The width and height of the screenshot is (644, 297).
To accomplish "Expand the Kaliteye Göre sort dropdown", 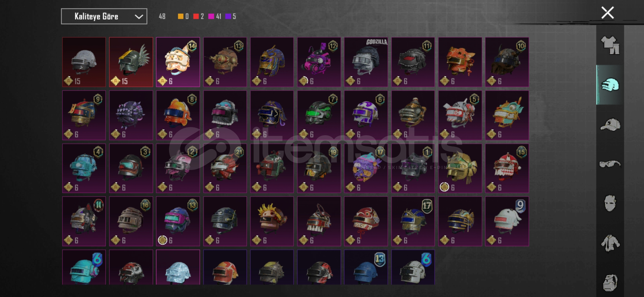I will click(x=104, y=16).
